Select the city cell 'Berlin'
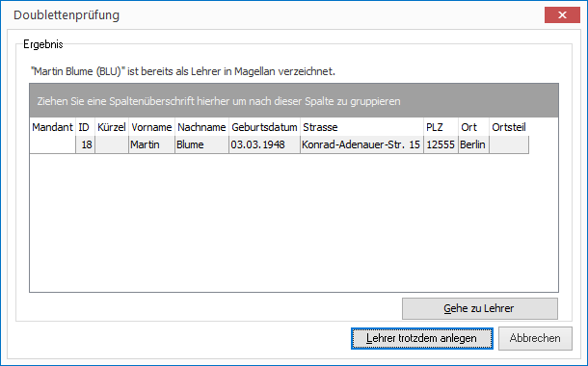 point(473,144)
